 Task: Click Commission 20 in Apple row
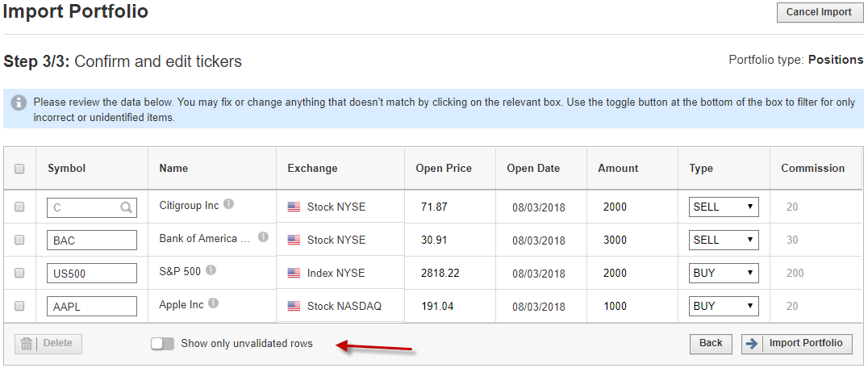pyautogui.click(x=792, y=306)
